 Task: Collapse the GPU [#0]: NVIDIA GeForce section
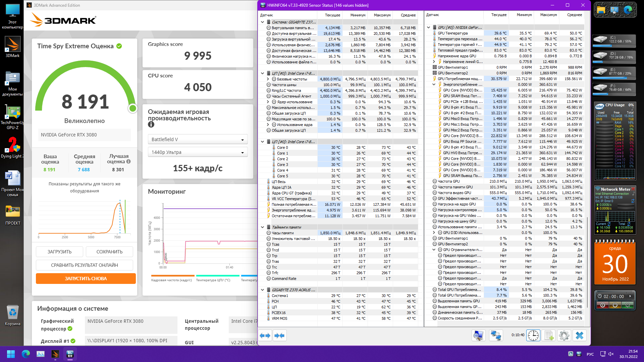point(428,27)
